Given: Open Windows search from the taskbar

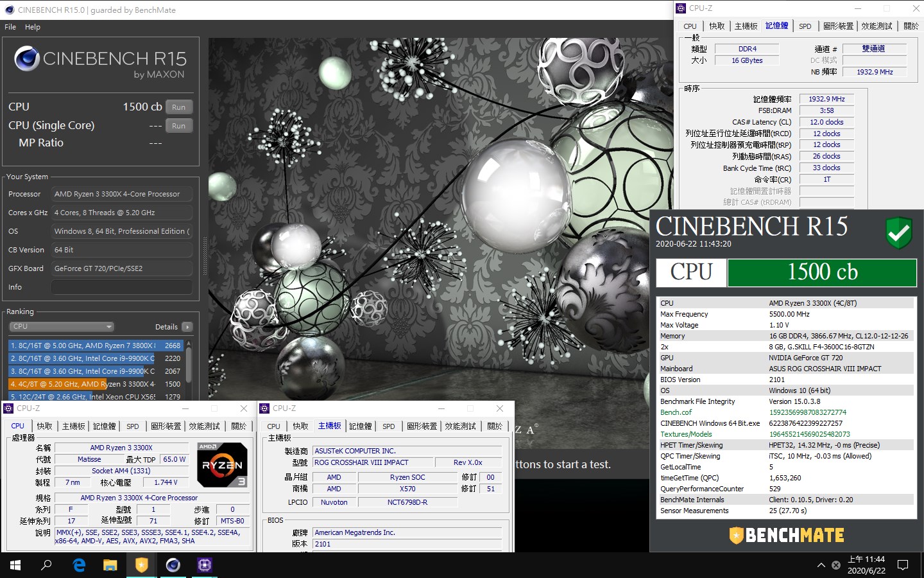Looking at the screenshot, I should pyautogui.click(x=46, y=565).
